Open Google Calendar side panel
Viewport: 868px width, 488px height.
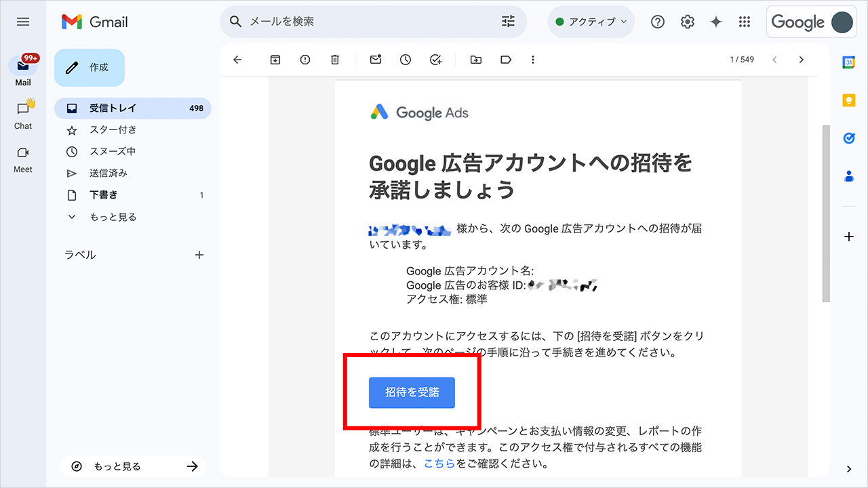[849, 62]
